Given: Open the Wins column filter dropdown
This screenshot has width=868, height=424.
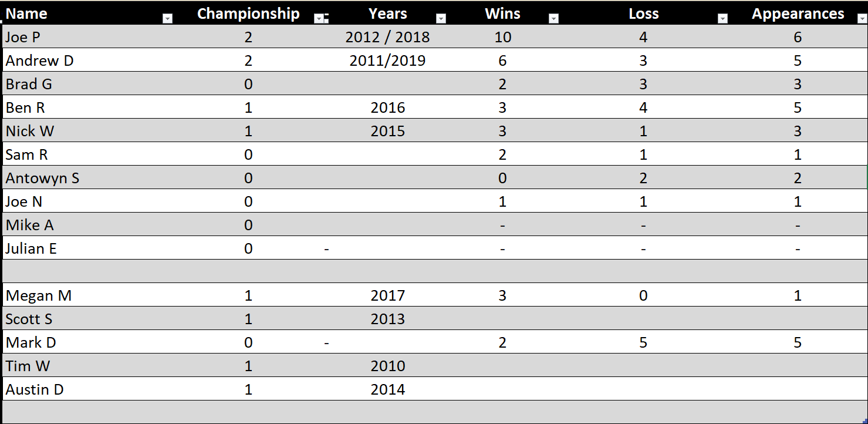Looking at the screenshot, I should coord(553,19).
